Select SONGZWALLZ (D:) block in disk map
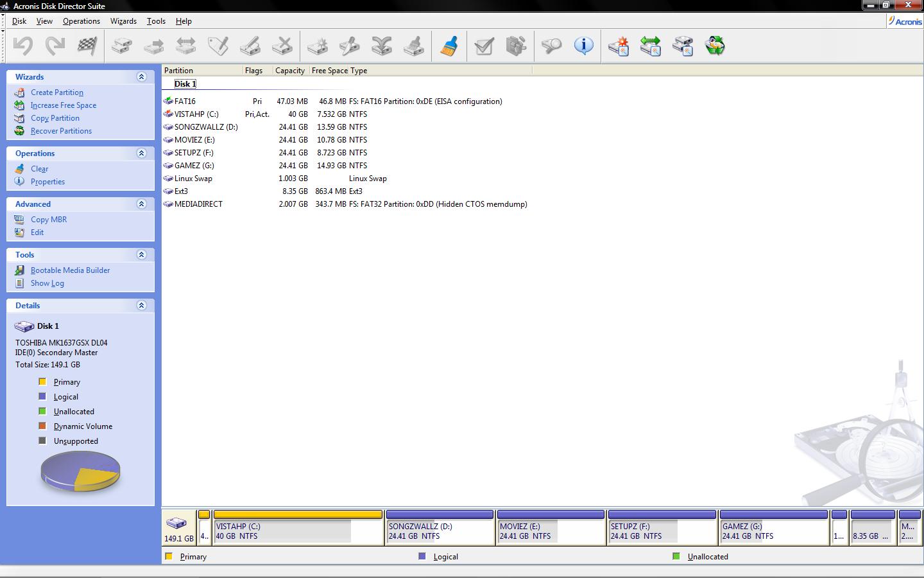The image size is (924, 578). click(x=440, y=527)
